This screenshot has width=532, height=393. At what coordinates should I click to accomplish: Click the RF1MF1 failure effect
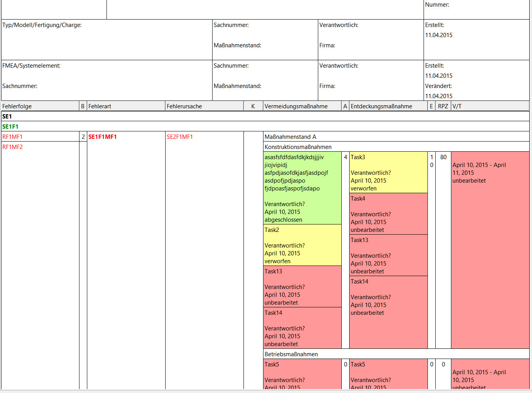click(x=40, y=137)
